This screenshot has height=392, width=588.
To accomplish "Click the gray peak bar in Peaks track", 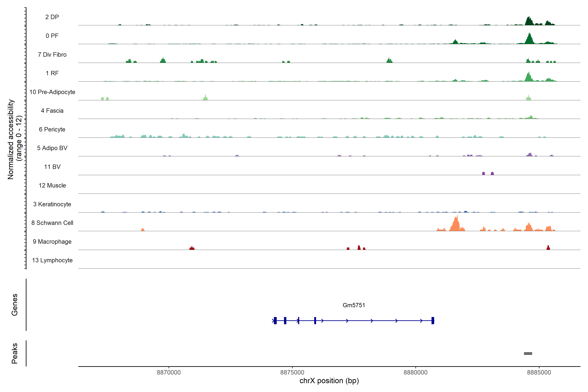I will coord(528,353).
